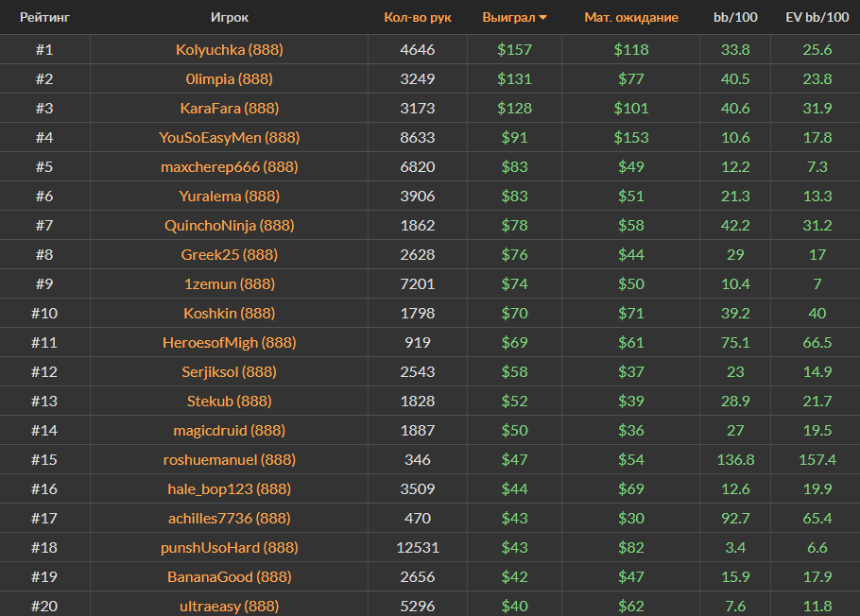Open player 0limpia (888) profile

(229, 79)
